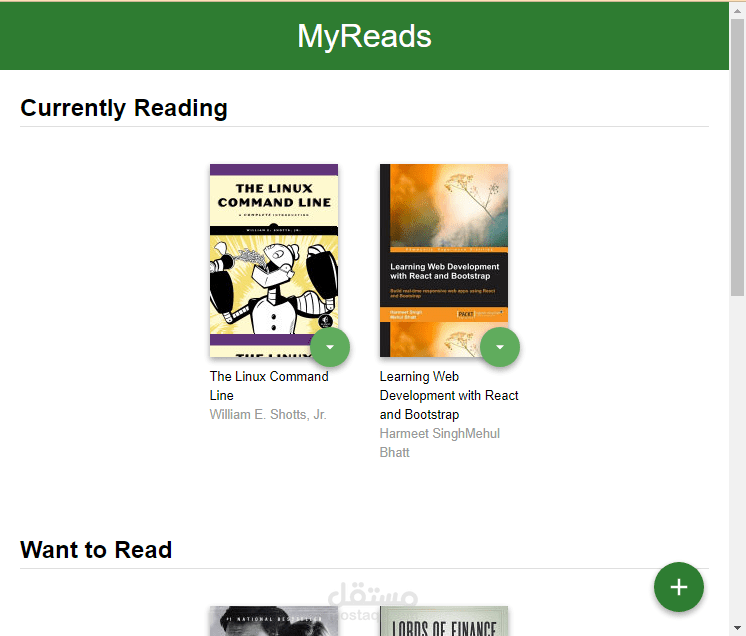The width and height of the screenshot is (746, 636).
Task: Click the vertical scrollbar thumb
Action: (x=737, y=157)
